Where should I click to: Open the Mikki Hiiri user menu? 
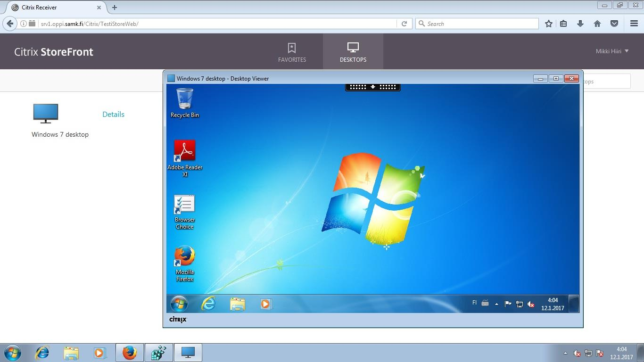(612, 51)
